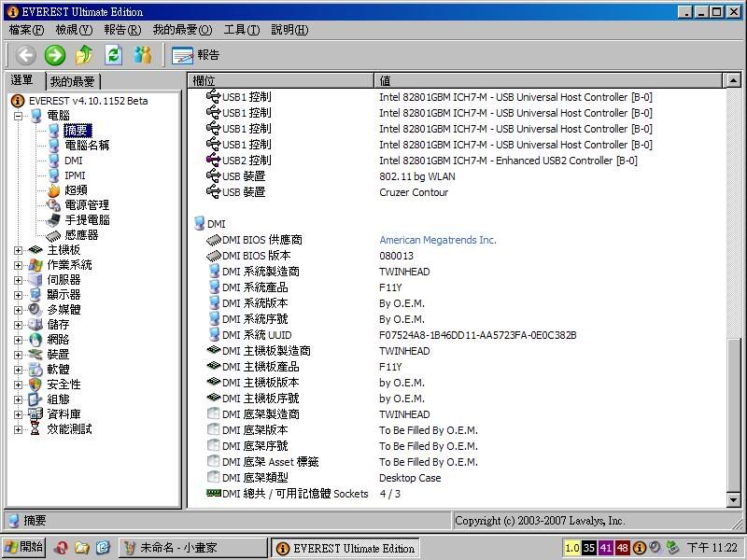Open the 工具(T) menu
Viewport: 747px width, 560px height.
(x=242, y=30)
